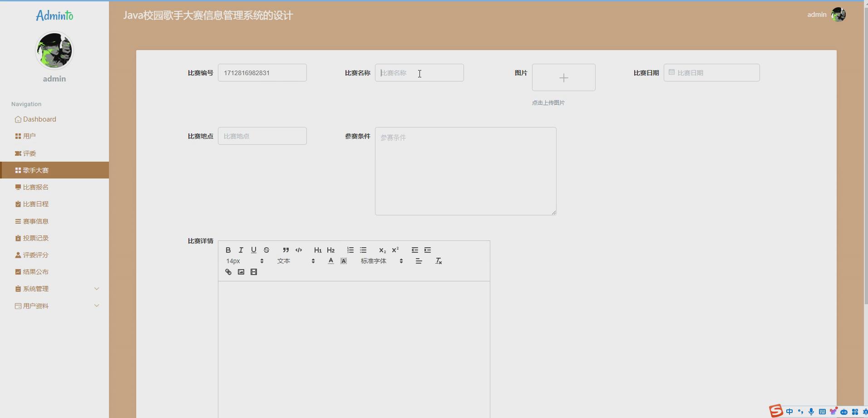Open the 结果公布 menu item
This screenshot has height=418, width=868.
[54, 272]
